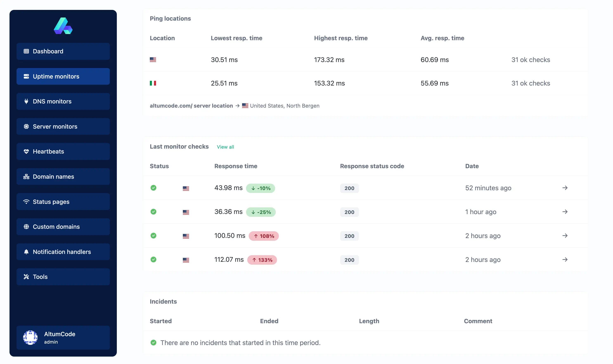Click the Custom domains globe icon
Screen dimensions: 613x364
coord(26,227)
